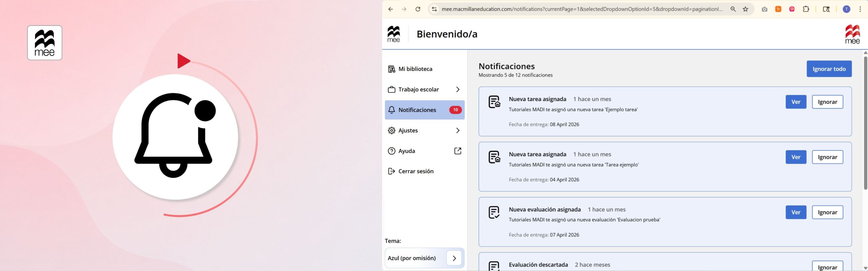The height and width of the screenshot is (271, 868).
Task: Click Ignorar on the 'Tarea ejemplo' notification
Action: click(x=827, y=157)
